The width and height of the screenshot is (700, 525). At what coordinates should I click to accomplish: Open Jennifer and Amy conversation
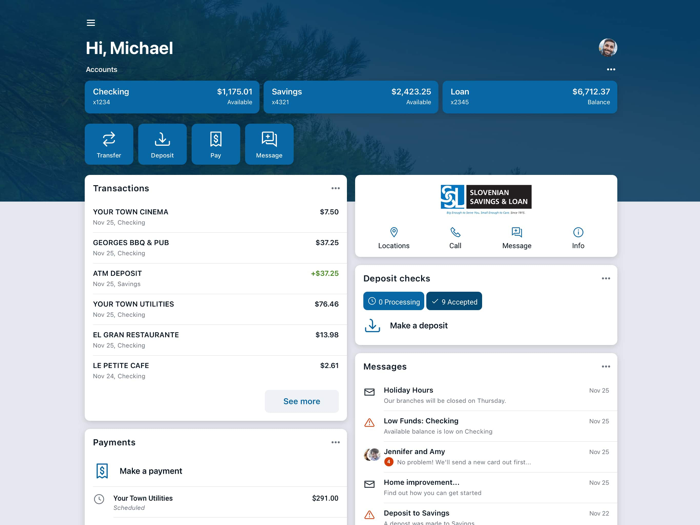coord(486,457)
